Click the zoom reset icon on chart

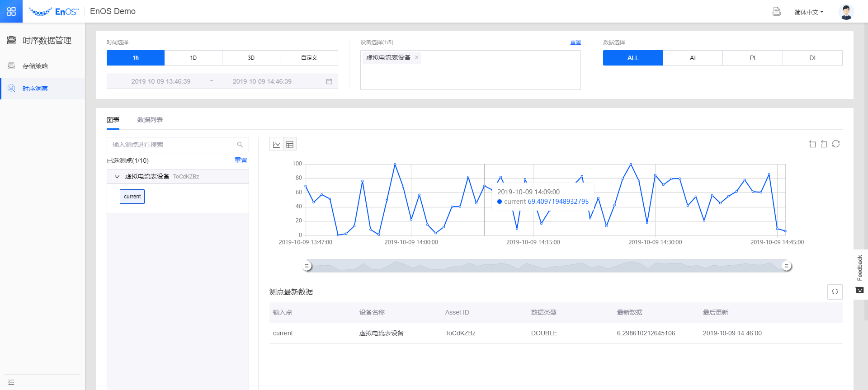[824, 144]
